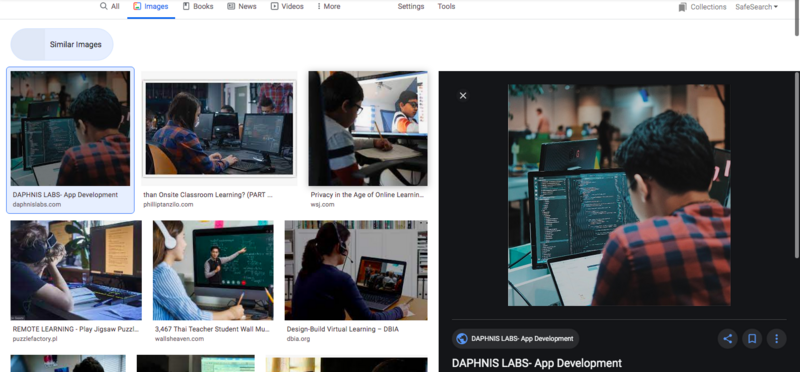Click the 'daphnislabs.com' source text

[x=37, y=204]
